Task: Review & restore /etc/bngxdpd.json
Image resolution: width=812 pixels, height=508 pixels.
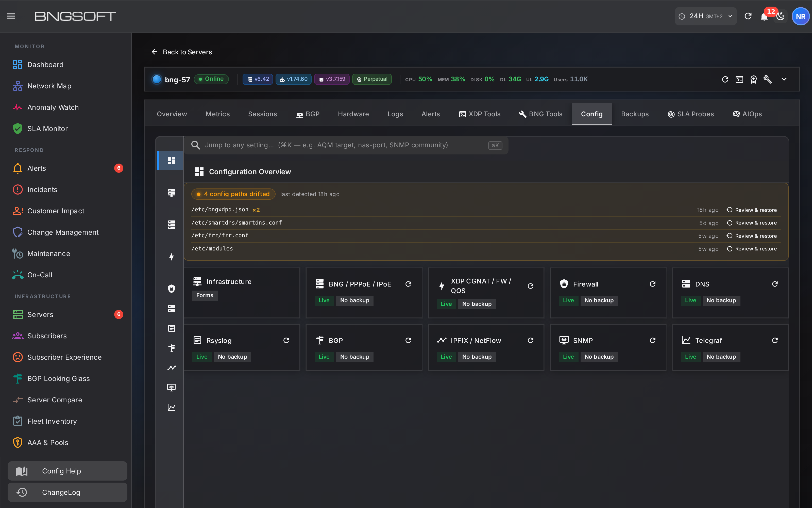Action: click(x=752, y=210)
